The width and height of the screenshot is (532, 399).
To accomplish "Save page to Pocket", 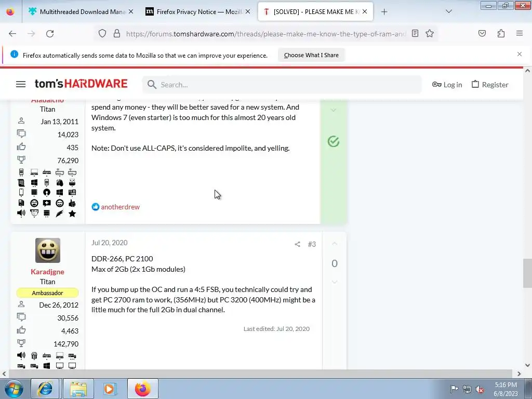I will [x=482, y=33].
